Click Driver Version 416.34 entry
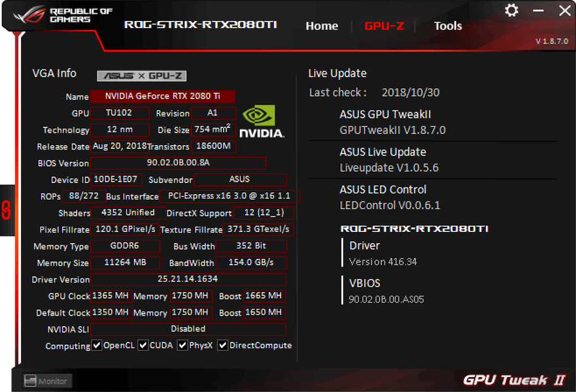 pyautogui.click(x=382, y=253)
